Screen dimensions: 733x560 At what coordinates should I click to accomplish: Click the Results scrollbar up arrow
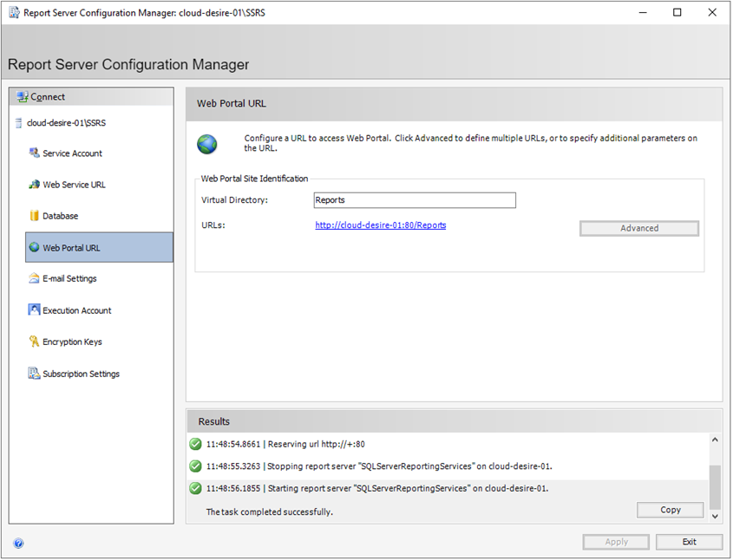pos(715,439)
